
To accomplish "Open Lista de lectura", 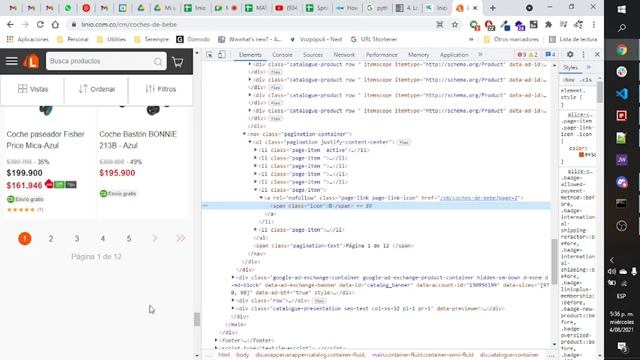I will coord(573,39).
